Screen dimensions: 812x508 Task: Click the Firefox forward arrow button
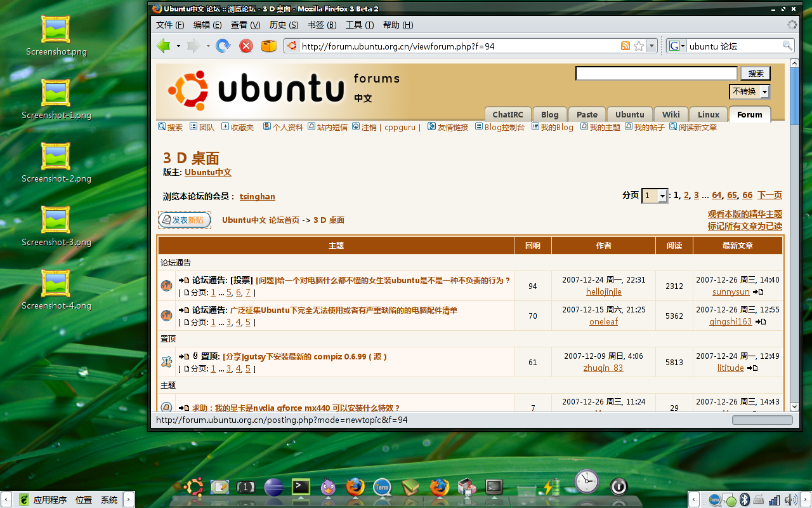tap(193, 46)
